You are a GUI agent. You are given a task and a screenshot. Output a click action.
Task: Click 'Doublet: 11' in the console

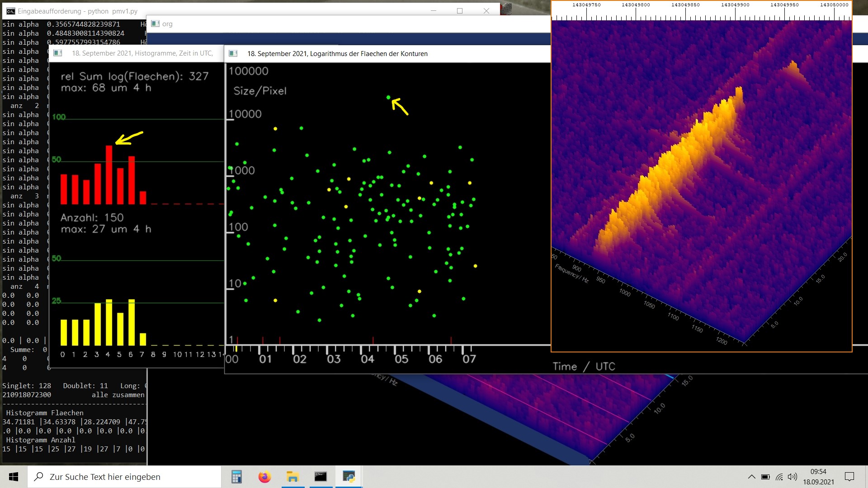(x=85, y=386)
